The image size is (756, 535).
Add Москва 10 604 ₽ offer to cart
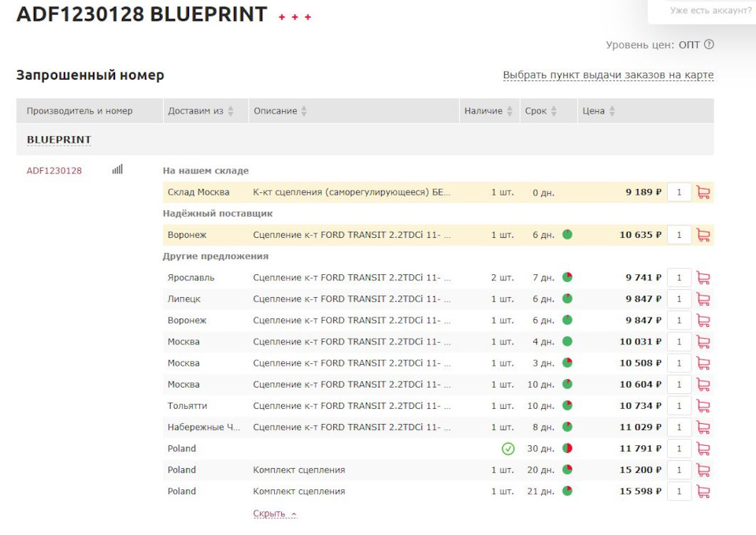(703, 385)
